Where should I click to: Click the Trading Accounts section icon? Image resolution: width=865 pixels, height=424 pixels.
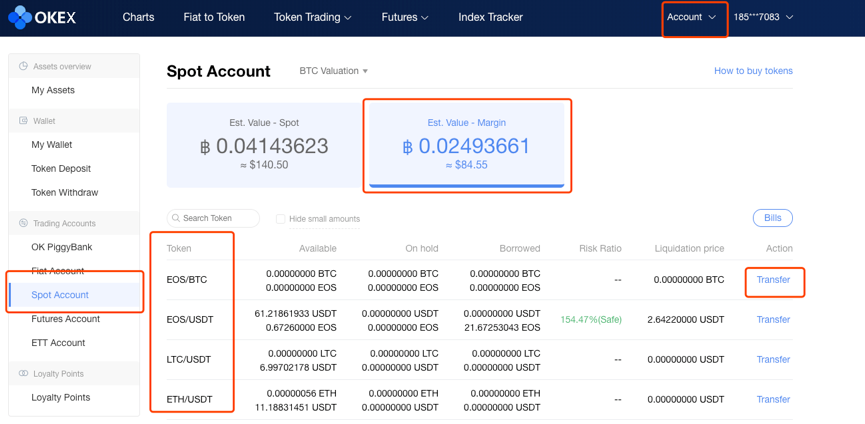(23, 223)
